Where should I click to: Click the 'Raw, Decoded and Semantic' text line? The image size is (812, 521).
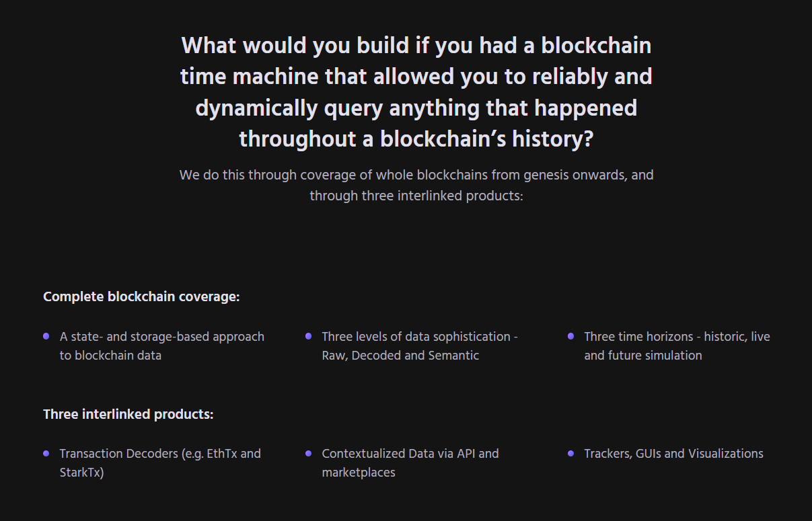click(400, 356)
